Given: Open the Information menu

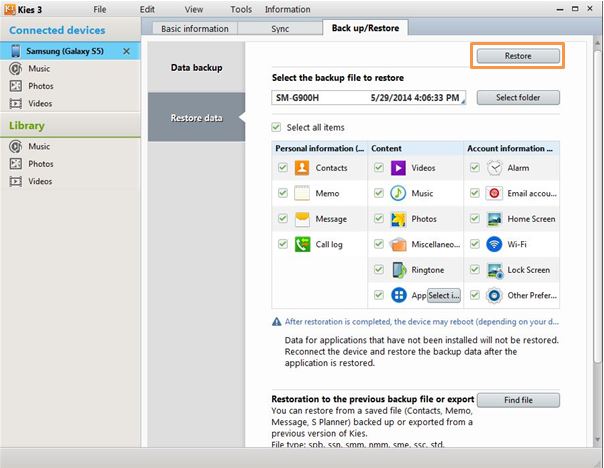Looking at the screenshot, I should coord(288,9).
